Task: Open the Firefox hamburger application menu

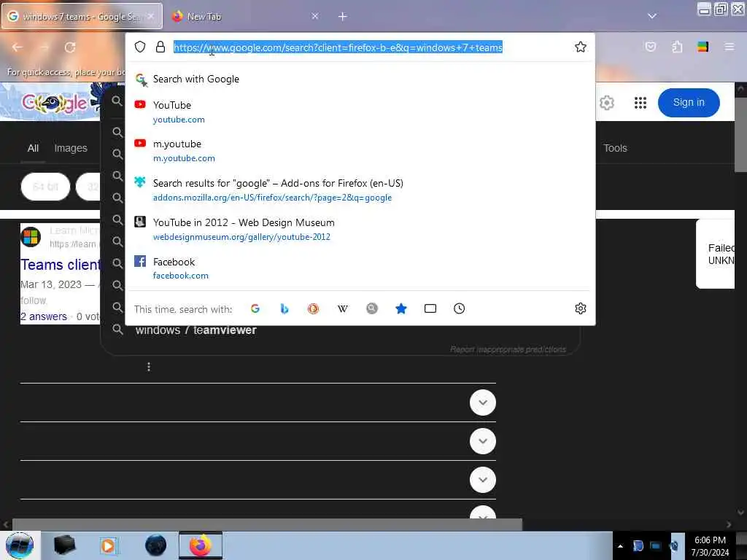Action: pyautogui.click(x=729, y=47)
